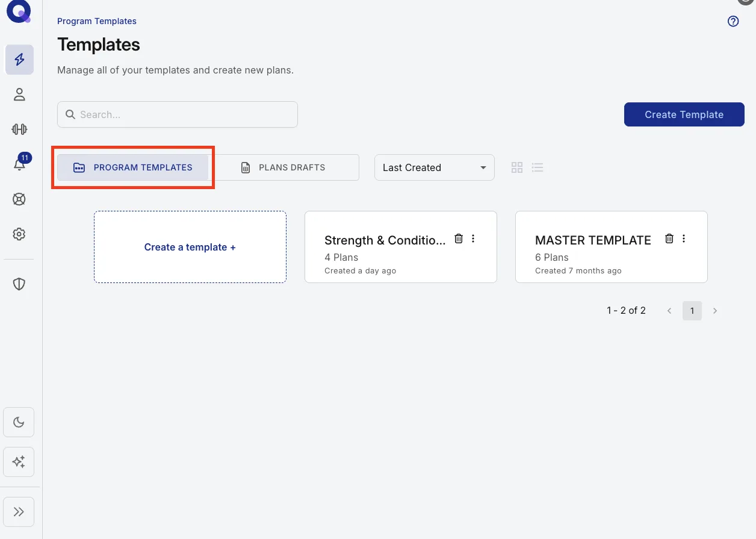Open the lightning bolt programs sidebar icon

pyautogui.click(x=19, y=60)
